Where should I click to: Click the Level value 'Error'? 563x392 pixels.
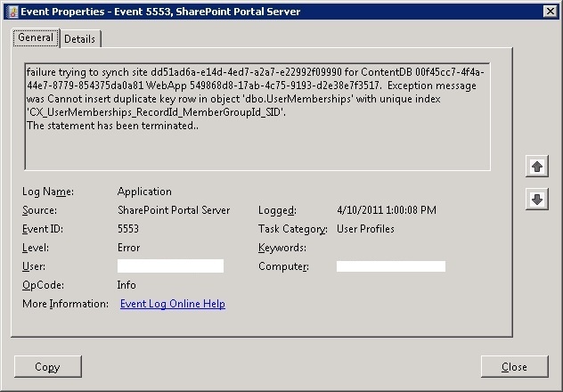(128, 248)
